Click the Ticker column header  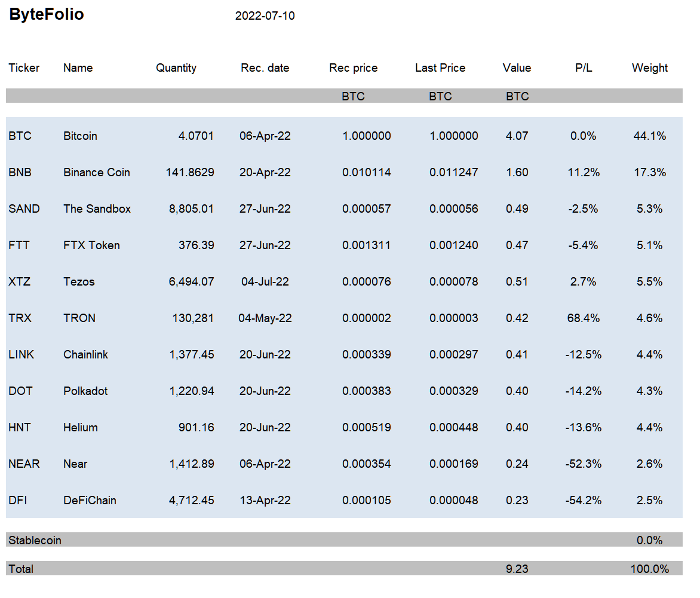(24, 68)
